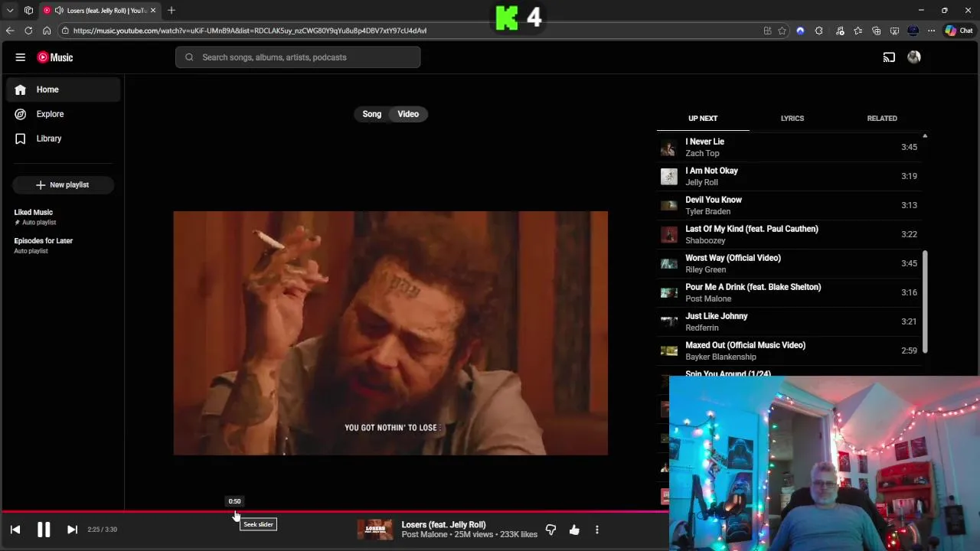Screen dimensions: 980x551
Task: Open the tab actions menu icon
Action: pos(28,10)
